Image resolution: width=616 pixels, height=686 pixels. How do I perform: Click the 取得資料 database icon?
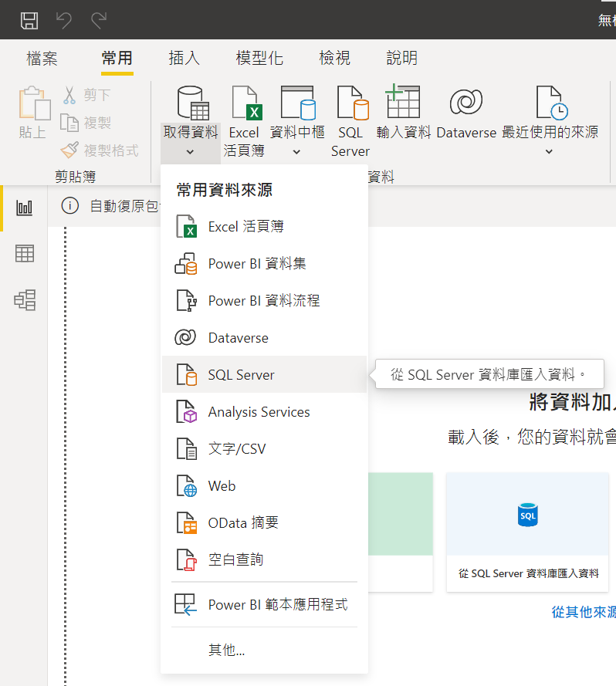point(193,103)
